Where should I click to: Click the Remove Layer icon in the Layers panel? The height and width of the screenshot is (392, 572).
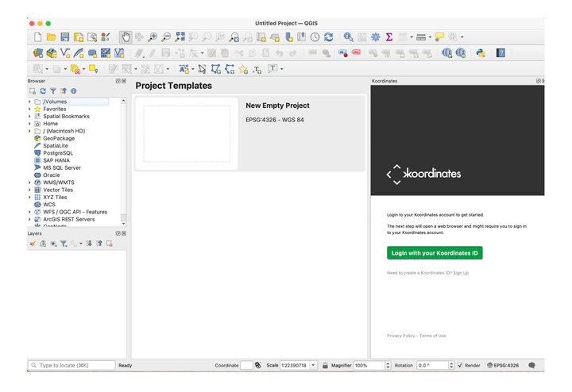coord(109,244)
